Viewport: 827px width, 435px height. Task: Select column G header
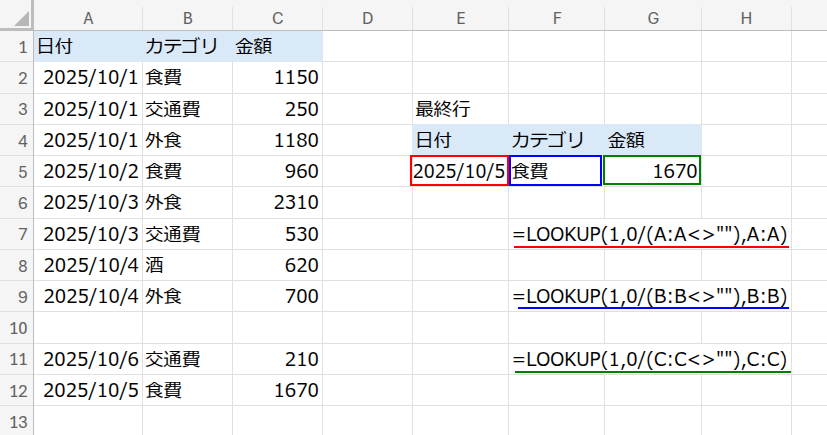[x=653, y=18]
